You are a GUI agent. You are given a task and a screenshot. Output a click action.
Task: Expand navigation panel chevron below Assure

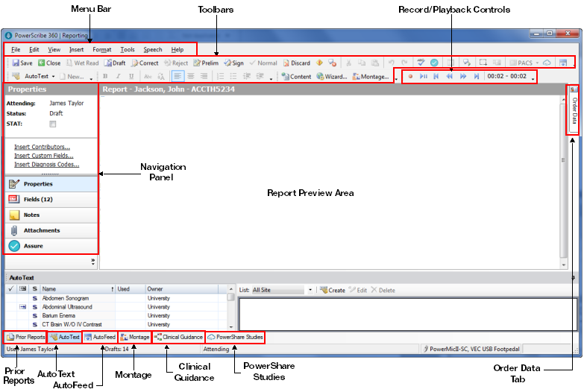(x=92, y=262)
